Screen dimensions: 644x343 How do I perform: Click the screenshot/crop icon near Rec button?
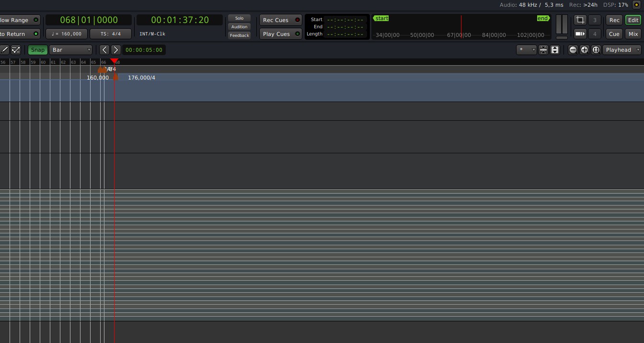[580, 20]
